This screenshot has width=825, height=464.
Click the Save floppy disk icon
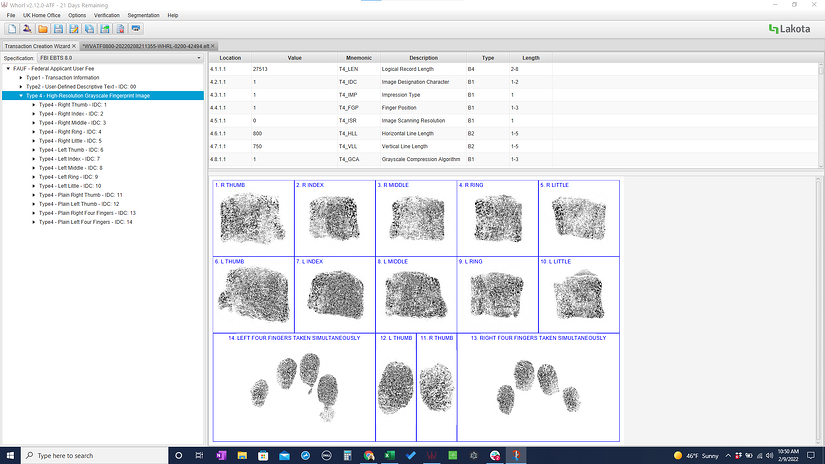tap(58, 29)
